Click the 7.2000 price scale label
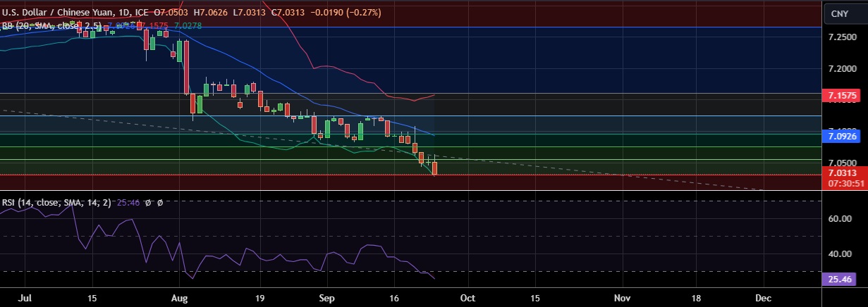 point(843,68)
